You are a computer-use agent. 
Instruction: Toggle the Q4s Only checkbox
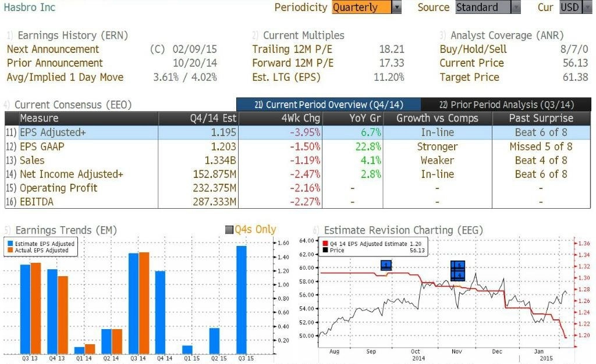click(x=229, y=230)
